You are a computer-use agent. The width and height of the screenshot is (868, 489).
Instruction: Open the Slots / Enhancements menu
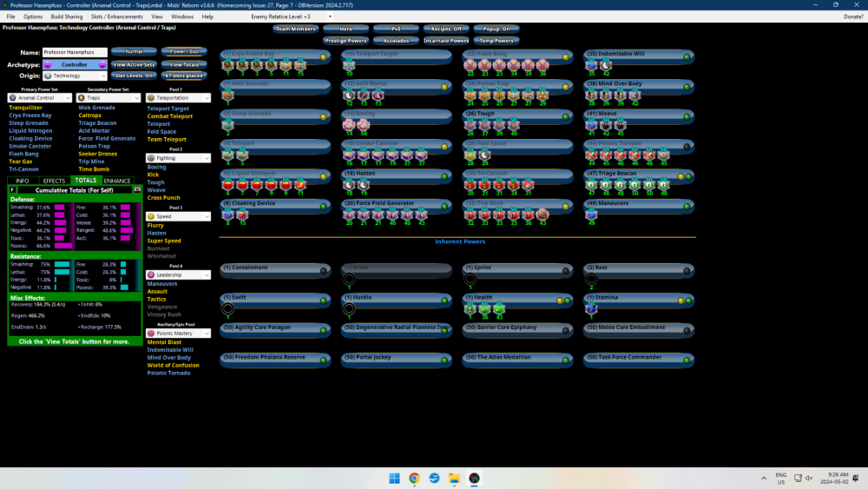[117, 17]
